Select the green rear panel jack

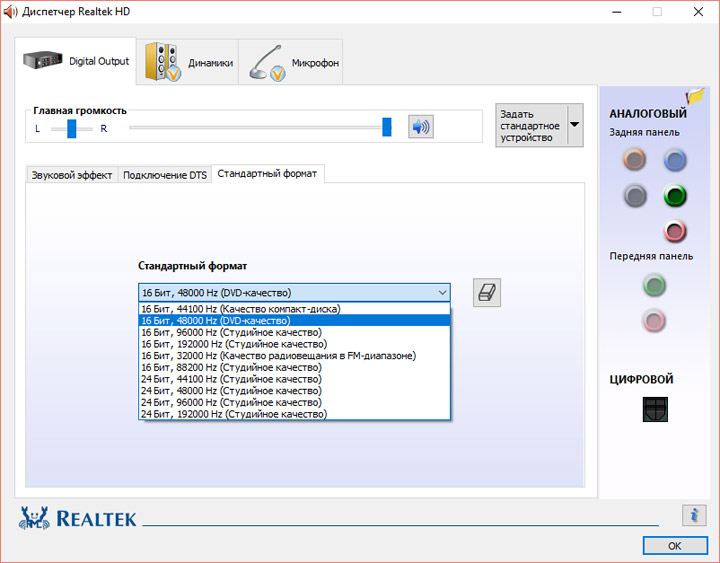(675, 196)
